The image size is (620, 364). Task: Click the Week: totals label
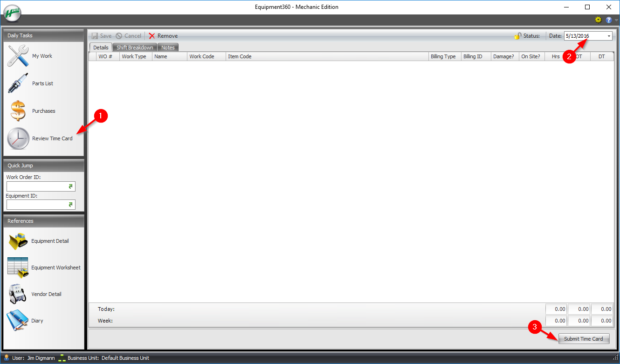(x=105, y=321)
